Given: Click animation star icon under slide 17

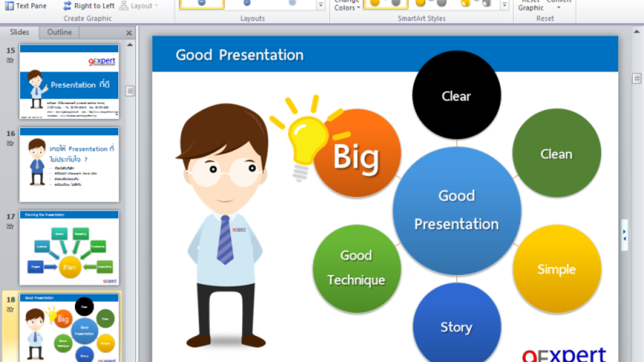Looking at the screenshot, I should click(x=10, y=226).
